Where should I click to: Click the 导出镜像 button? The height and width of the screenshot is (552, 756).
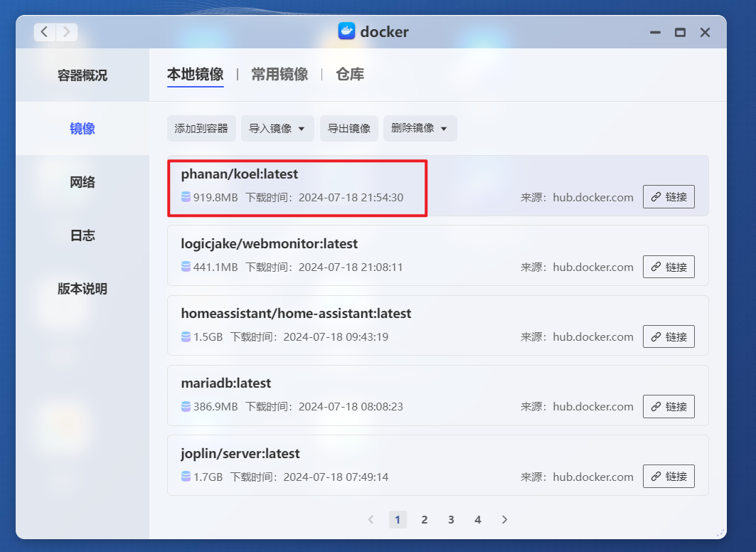click(348, 128)
